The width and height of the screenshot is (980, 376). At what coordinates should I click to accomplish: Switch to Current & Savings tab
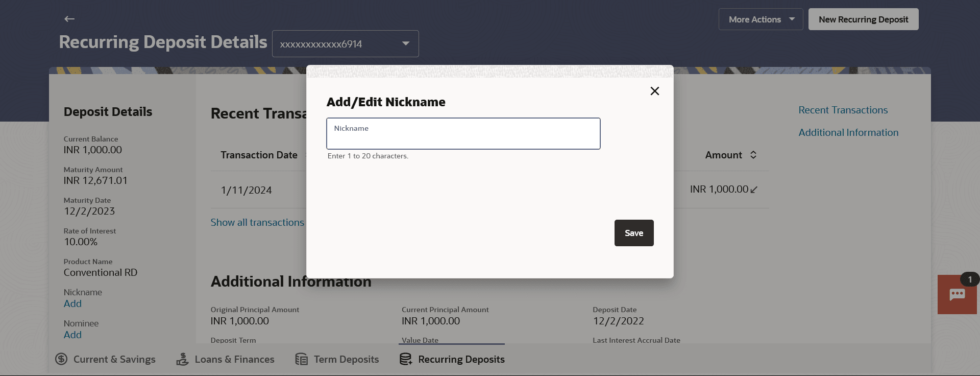pos(105,359)
